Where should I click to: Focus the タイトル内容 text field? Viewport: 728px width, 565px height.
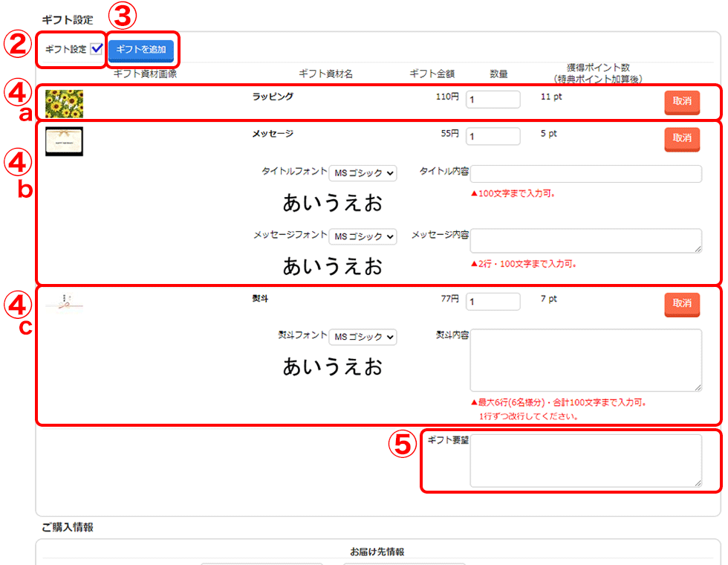point(585,174)
